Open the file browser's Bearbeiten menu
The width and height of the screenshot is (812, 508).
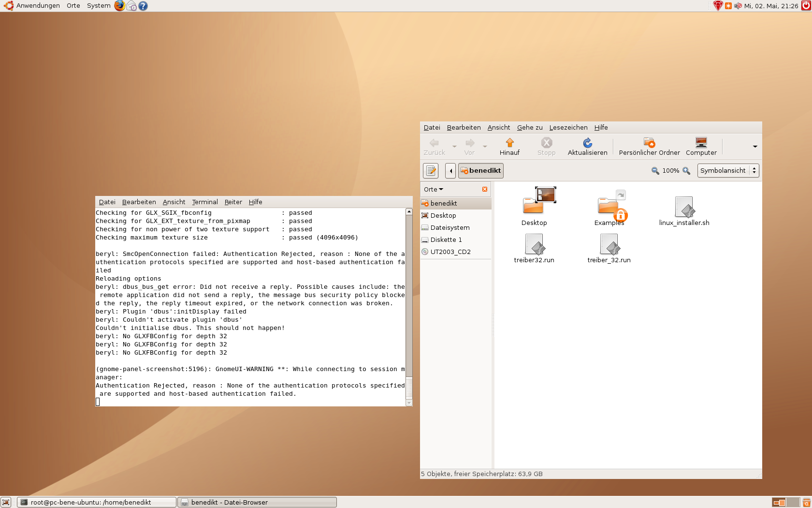coord(464,128)
